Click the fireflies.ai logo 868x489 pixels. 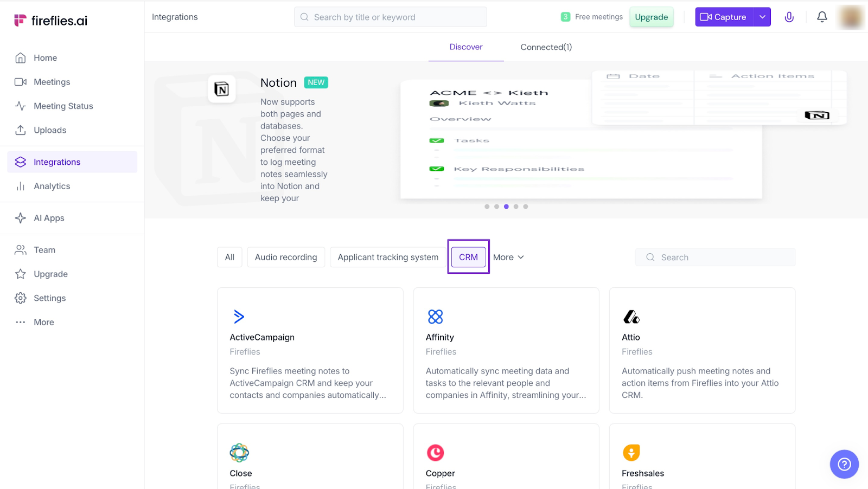pyautogui.click(x=50, y=21)
